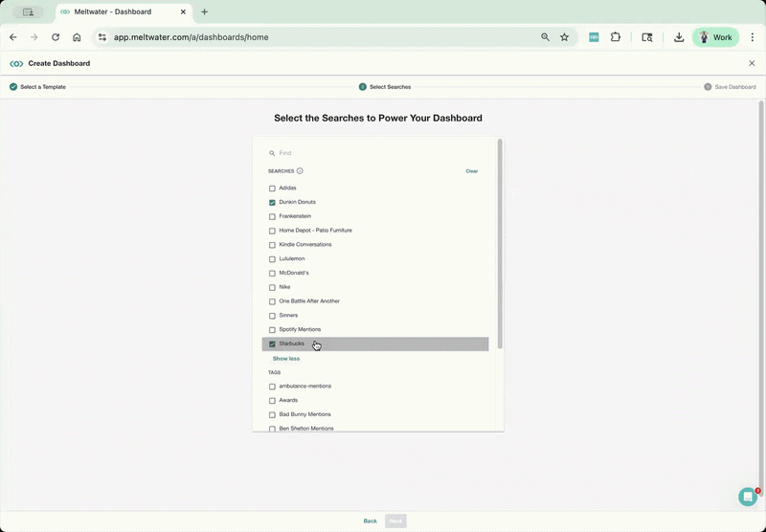Close the Create Dashboard wizard
The width and height of the screenshot is (766, 532).
752,63
